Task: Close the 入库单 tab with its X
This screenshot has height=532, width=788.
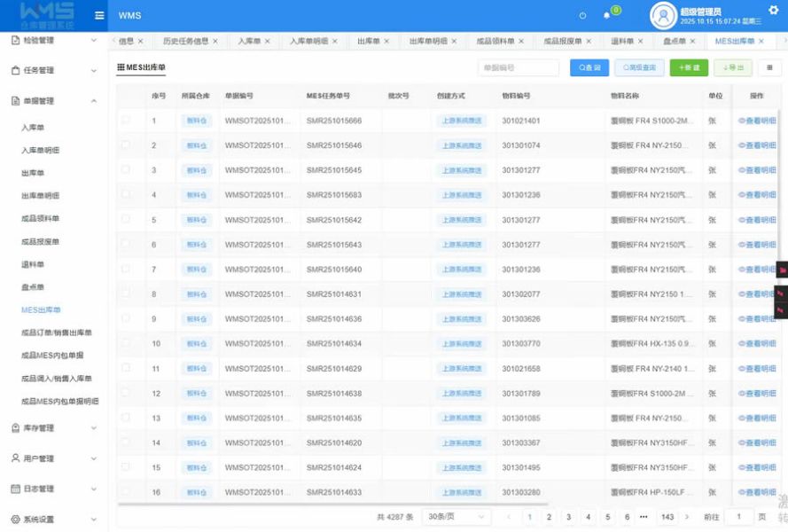Action: coord(268,42)
